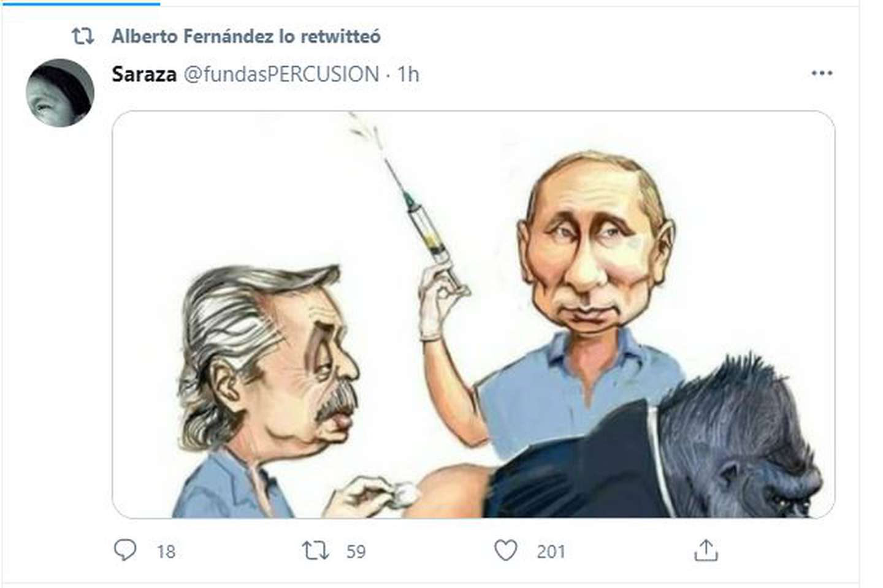Like the tweet with the heart icon

click(506, 551)
